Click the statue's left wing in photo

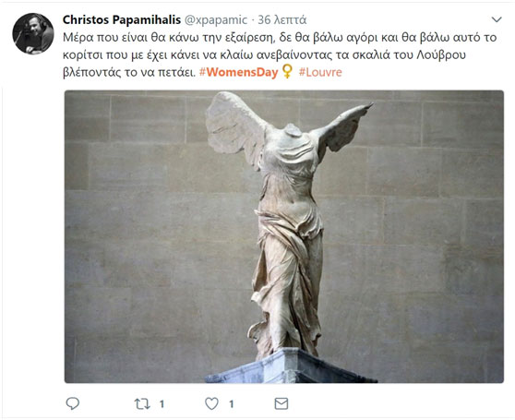pos(234,126)
